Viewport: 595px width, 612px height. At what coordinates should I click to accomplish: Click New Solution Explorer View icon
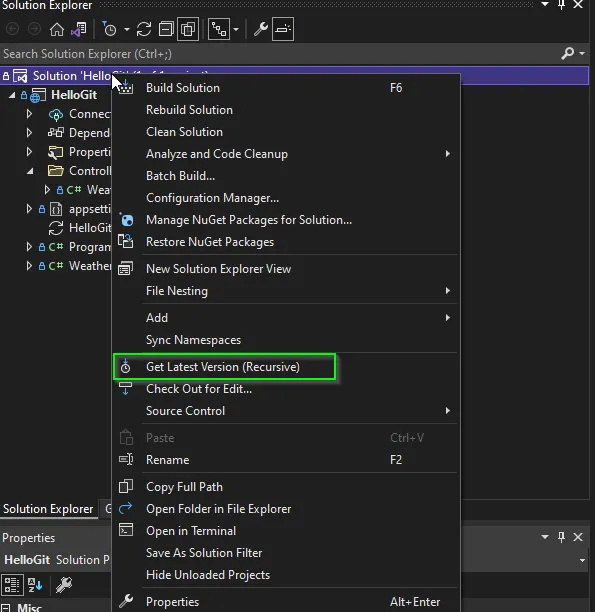[126, 269]
